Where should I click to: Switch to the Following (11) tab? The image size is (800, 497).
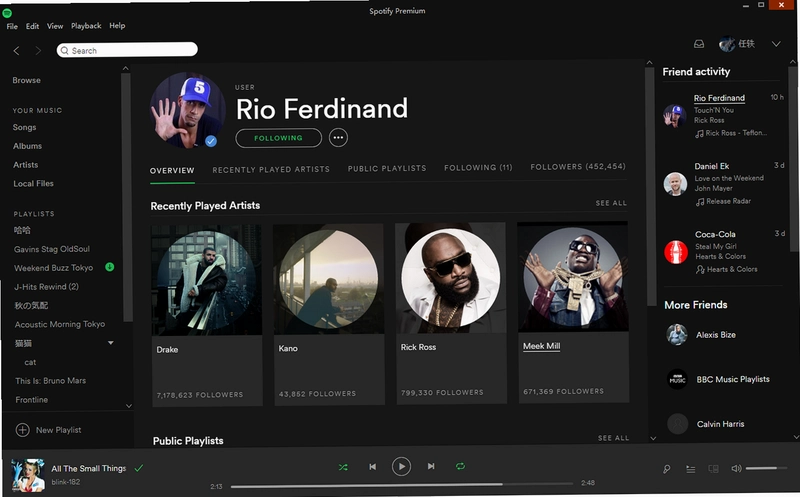tap(478, 167)
